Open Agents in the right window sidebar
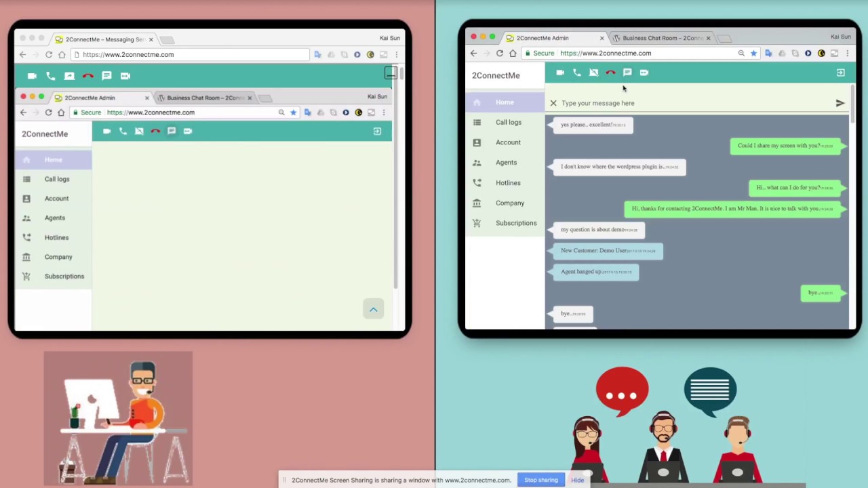The image size is (868, 488). (506, 163)
